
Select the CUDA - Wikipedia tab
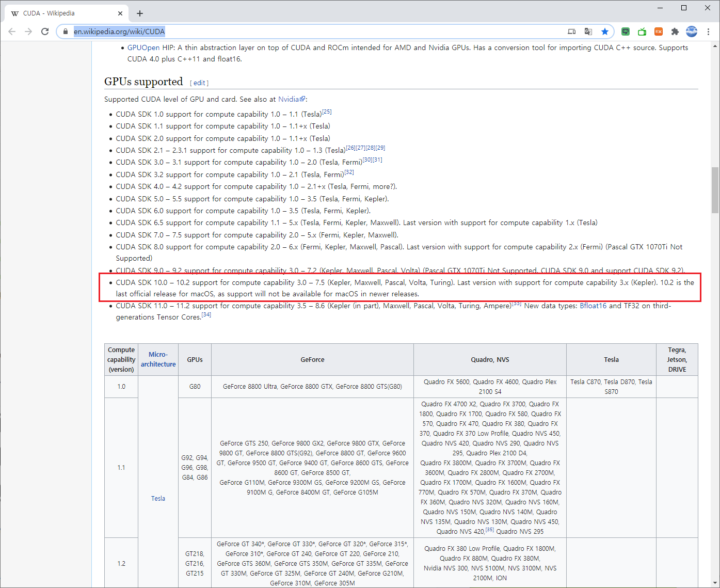[x=67, y=13]
